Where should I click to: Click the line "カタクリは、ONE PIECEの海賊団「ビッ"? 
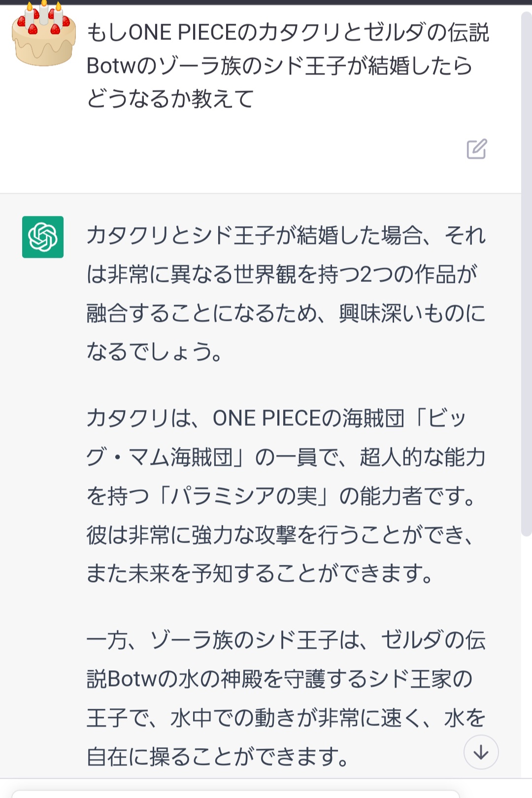(x=276, y=418)
